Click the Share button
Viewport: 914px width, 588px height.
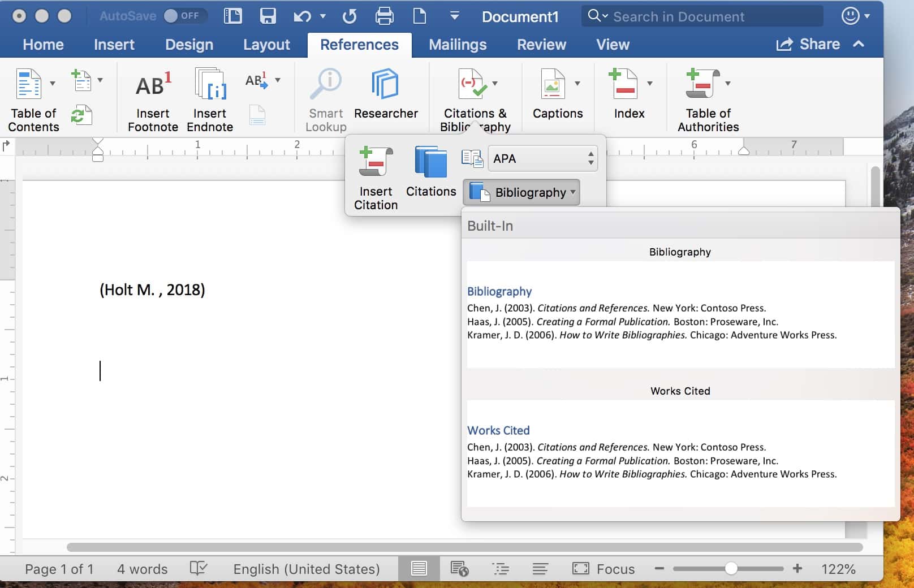808,45
